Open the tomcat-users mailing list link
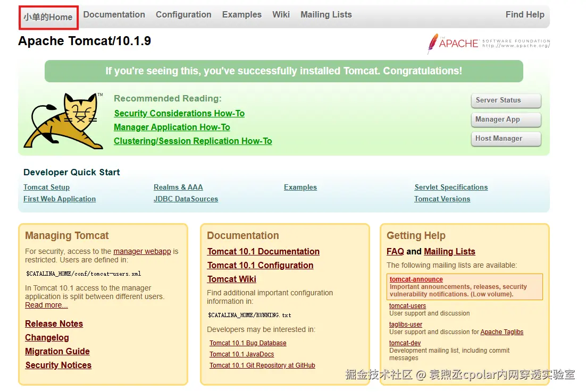The height and width of the screenshot is (392, 586). coord(407,306)
